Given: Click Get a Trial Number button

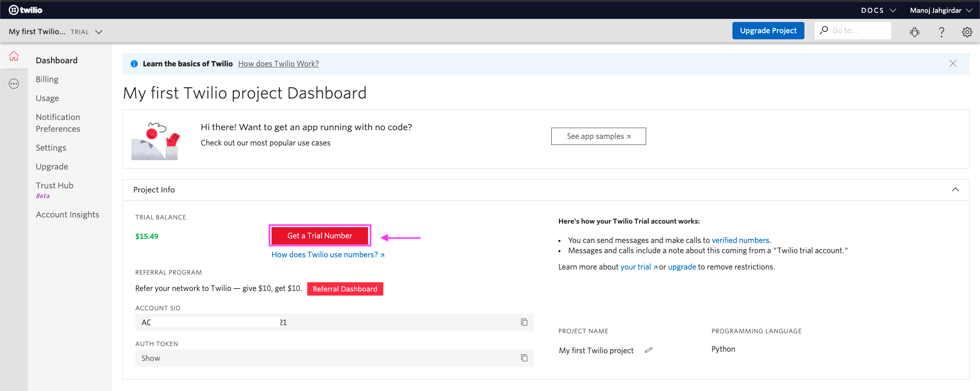Looking at the screenshot, I should click(x=320, y=235).
